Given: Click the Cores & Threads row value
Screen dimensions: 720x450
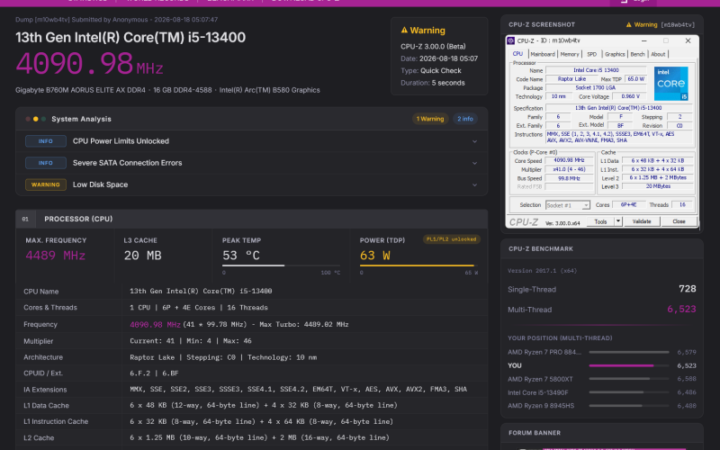Looking at the screenshot, I should (x=199, y=308).
